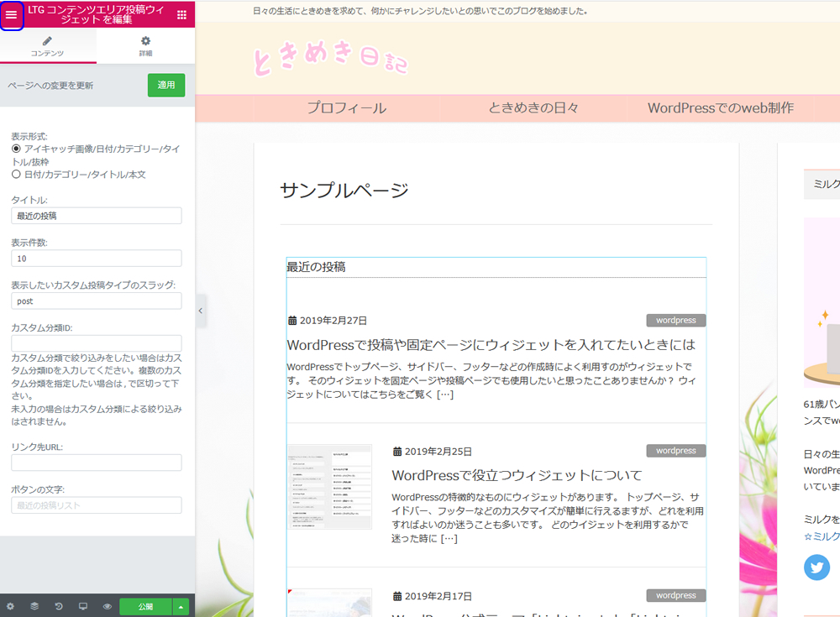Open the Elementor hamburger menu
Image resolution: width=840 pixels, height=617 pixels.
click(11, 15)
